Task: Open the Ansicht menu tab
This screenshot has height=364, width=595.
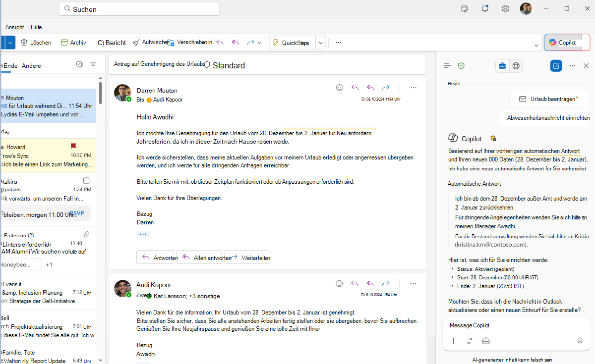Action: (15, 27)
